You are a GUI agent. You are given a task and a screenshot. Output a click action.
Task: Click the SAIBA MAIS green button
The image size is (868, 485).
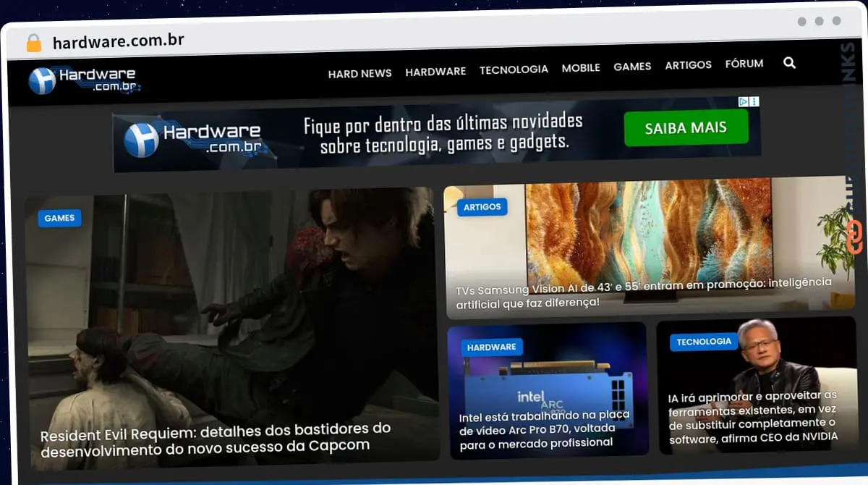(686, 129)
